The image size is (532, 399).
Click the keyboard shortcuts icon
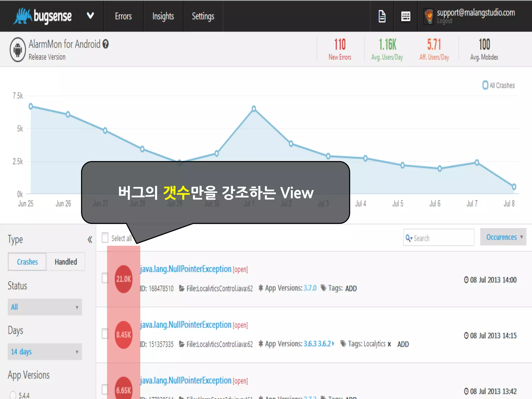pos(405,16)
